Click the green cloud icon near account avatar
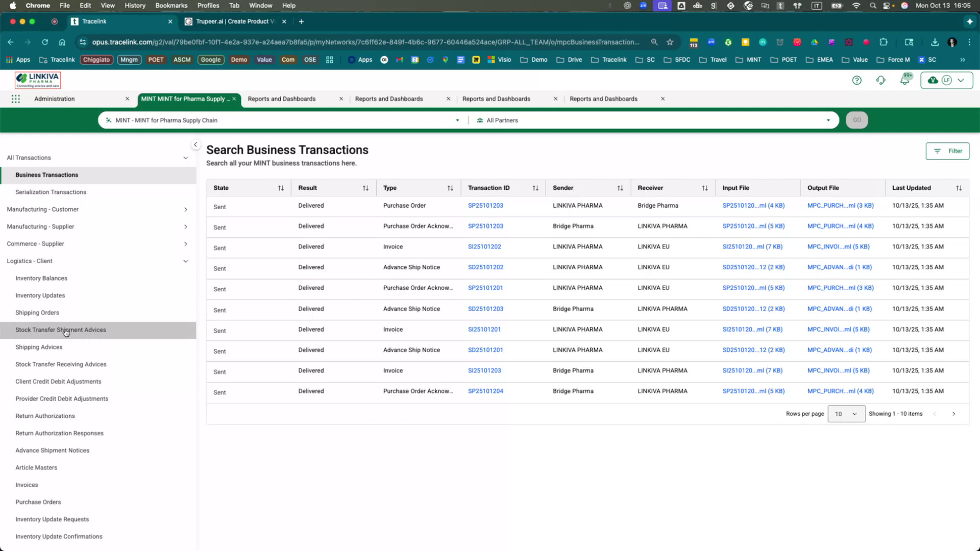Viewport: 980px width, 551px height. [933, 80]
